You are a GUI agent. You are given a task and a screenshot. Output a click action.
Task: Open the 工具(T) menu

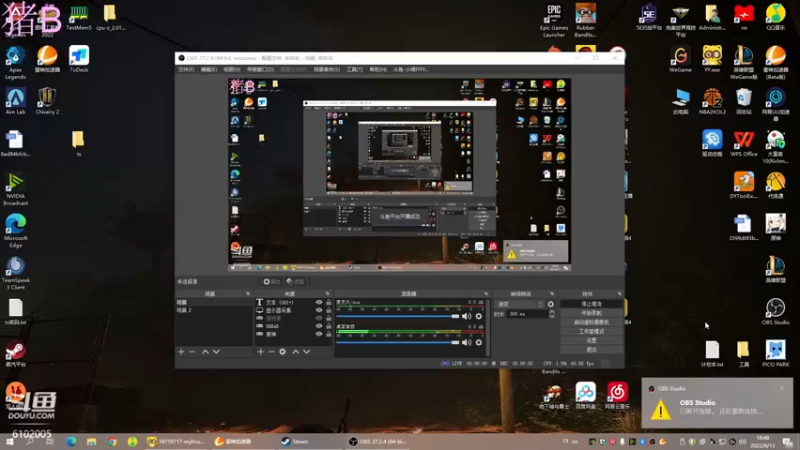[355, 69]
